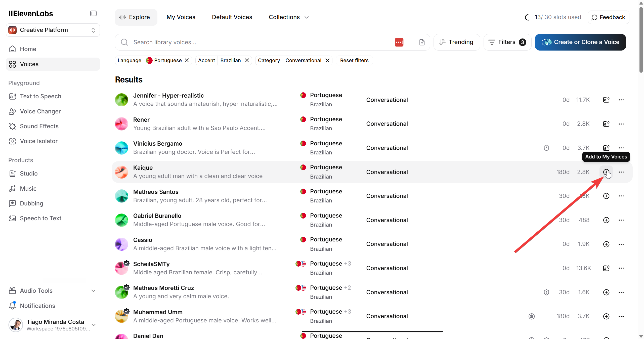Viewport: 644px width, 339px height.
Task: Open Notifications in sidebar
Action: (x=53, y=306)
